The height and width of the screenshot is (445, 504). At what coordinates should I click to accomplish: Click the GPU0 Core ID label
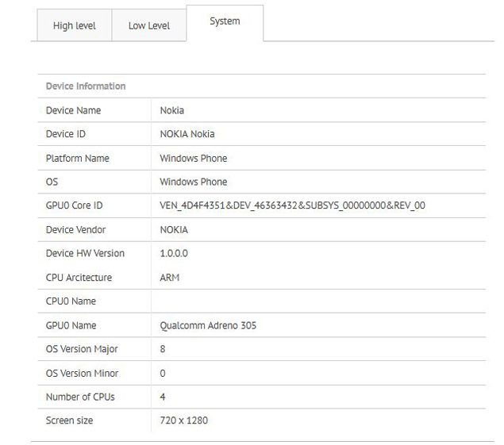tap(75, 205)
